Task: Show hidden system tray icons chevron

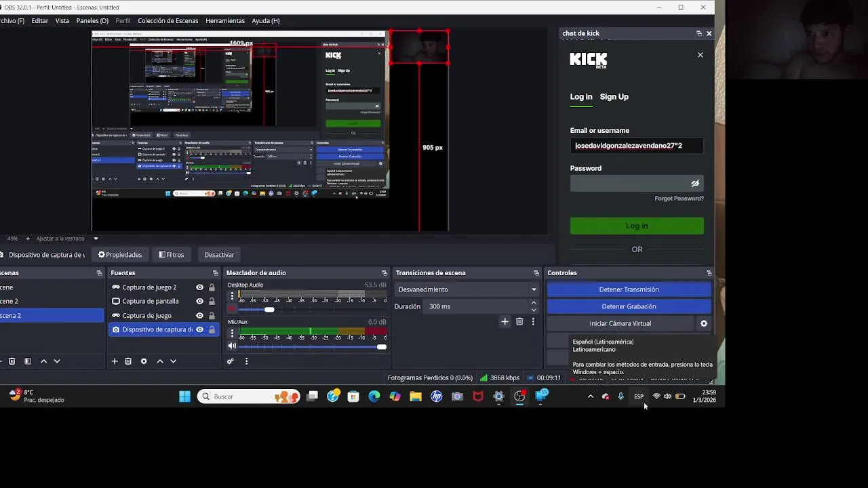Action: point(591,396)
